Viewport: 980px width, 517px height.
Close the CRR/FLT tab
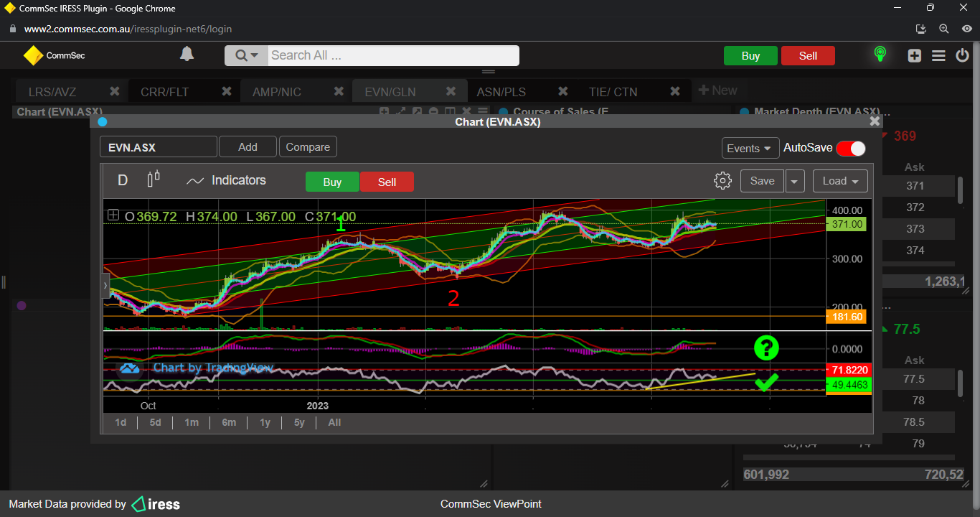click(227, 91)
